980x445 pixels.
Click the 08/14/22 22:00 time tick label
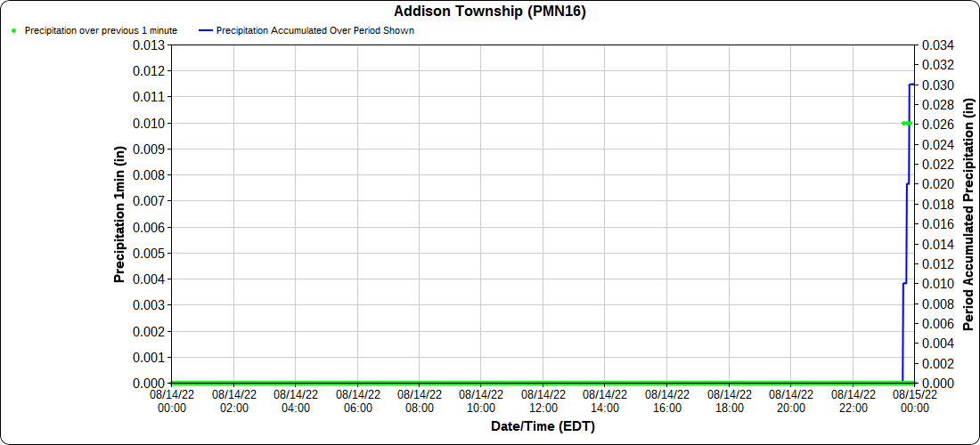tap(853, 400)
